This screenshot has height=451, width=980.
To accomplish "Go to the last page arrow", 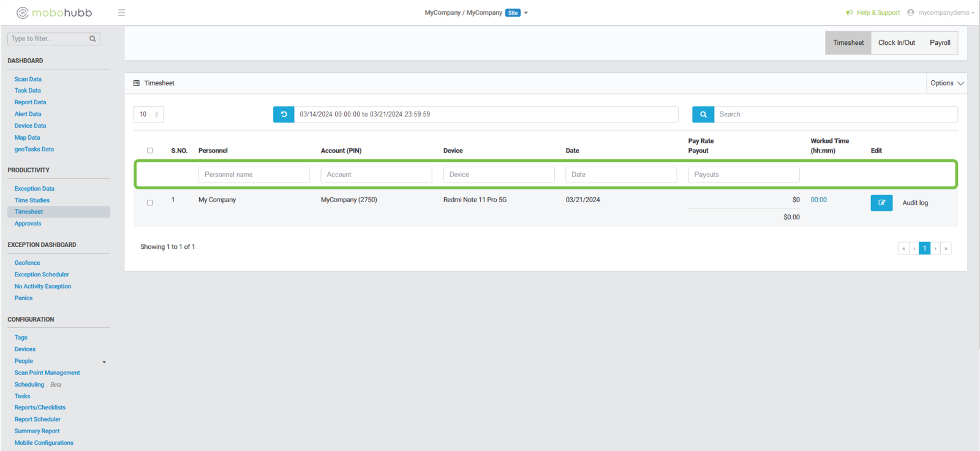I will [x=946, y=248].
